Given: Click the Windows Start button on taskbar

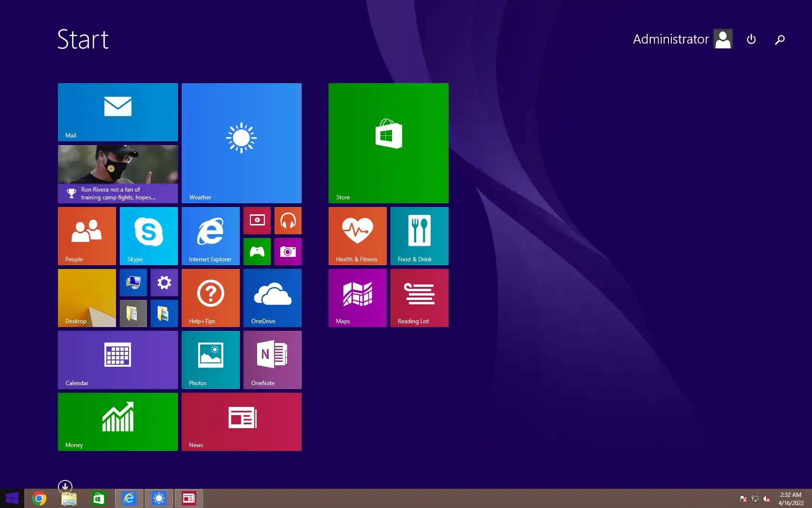Looking at the screenshot, I should coord(12,498).
